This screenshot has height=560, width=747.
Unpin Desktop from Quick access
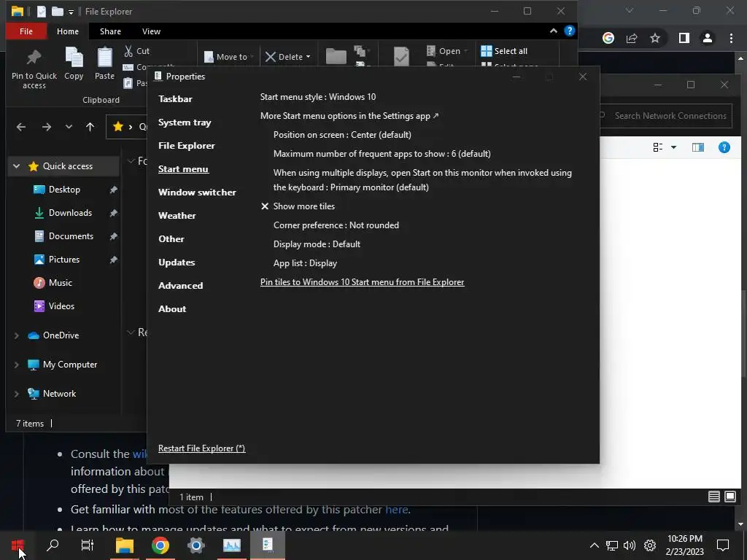113,190
